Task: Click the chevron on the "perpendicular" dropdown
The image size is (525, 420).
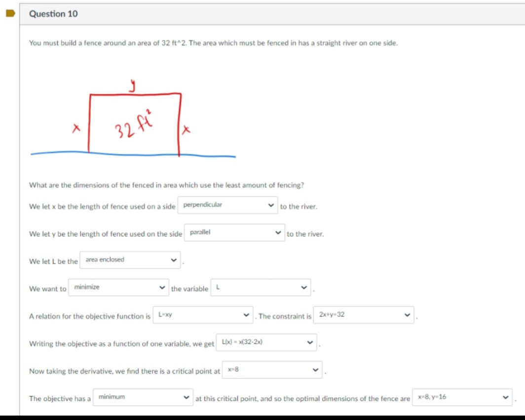Action: [x=271, y=205]
